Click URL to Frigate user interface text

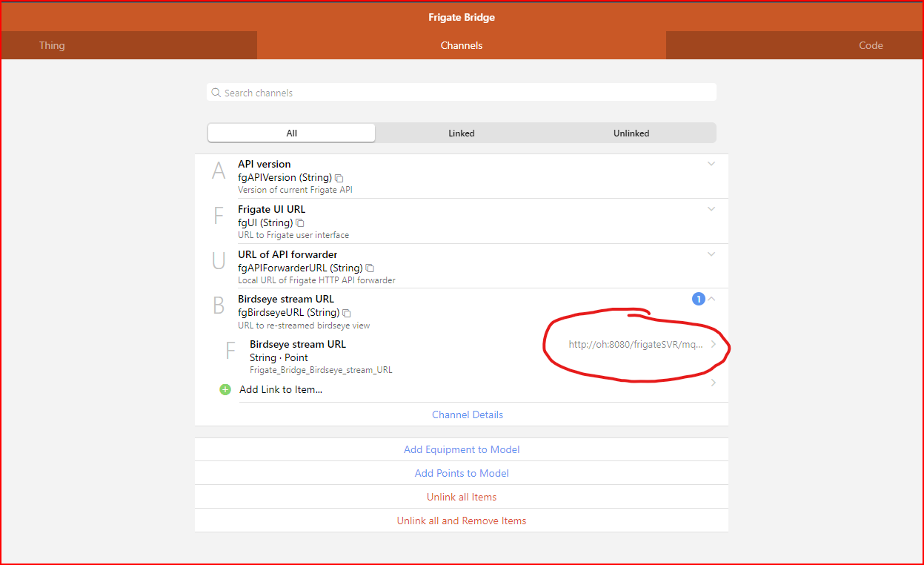click(293, 235)
